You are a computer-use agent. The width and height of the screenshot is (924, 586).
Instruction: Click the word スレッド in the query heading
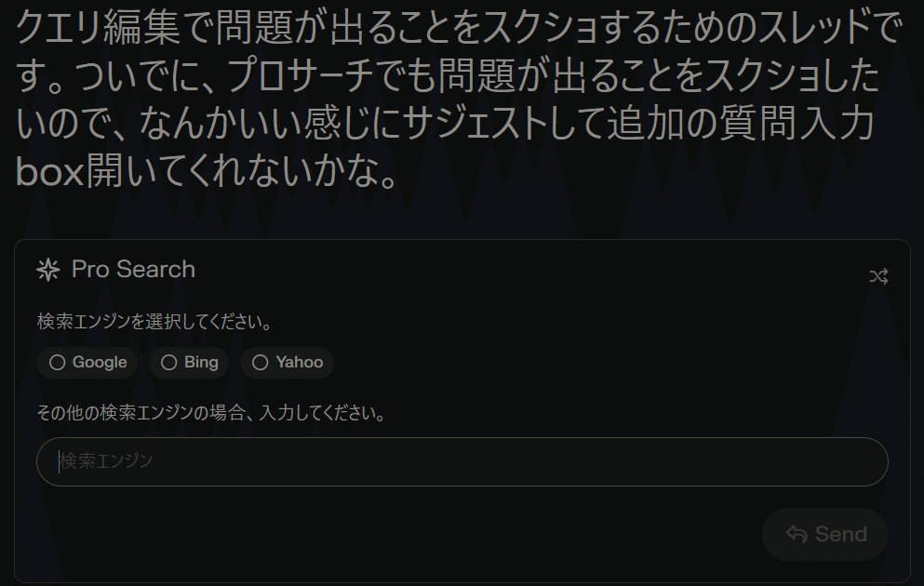point(814,28)
